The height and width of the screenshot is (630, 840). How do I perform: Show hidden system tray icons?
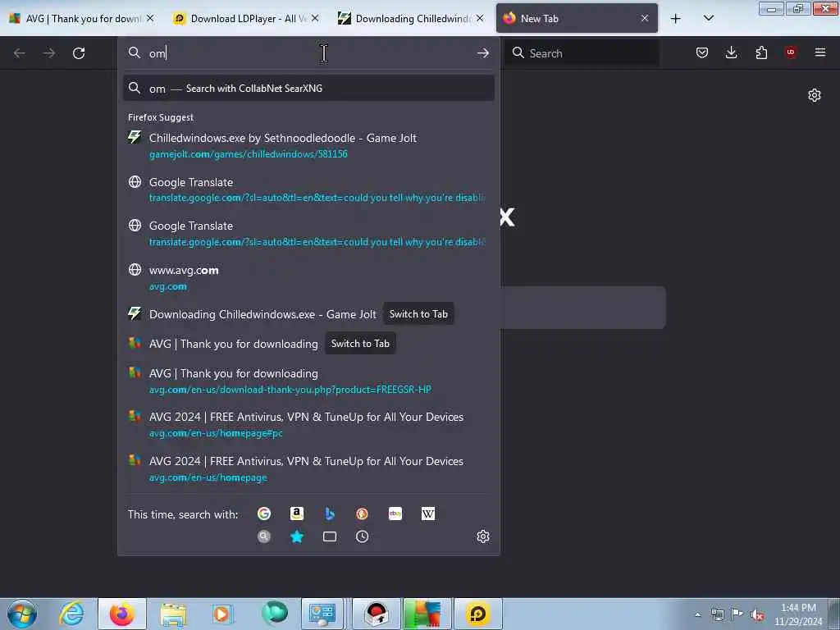(697, 614)
